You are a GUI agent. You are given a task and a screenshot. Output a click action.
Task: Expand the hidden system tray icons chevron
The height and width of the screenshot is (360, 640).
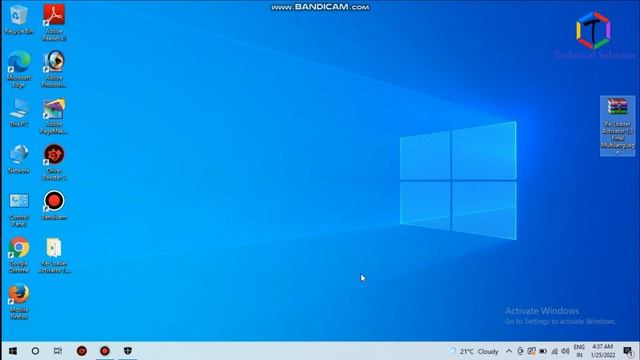[x=509, y=351]
